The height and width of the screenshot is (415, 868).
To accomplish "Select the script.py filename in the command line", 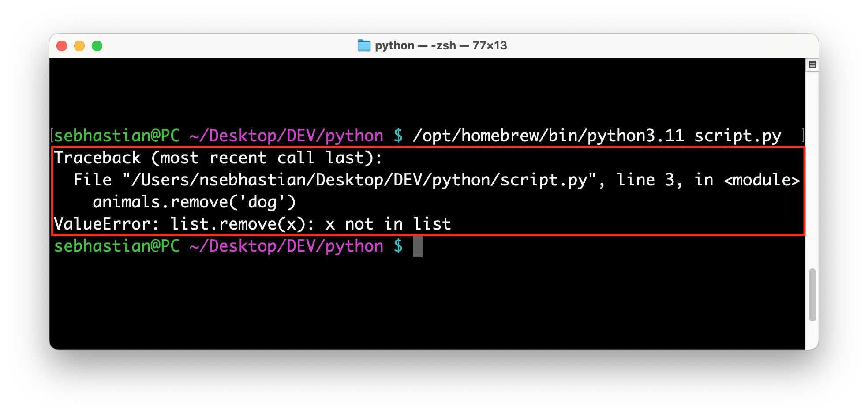I will (x=738, y=136).
